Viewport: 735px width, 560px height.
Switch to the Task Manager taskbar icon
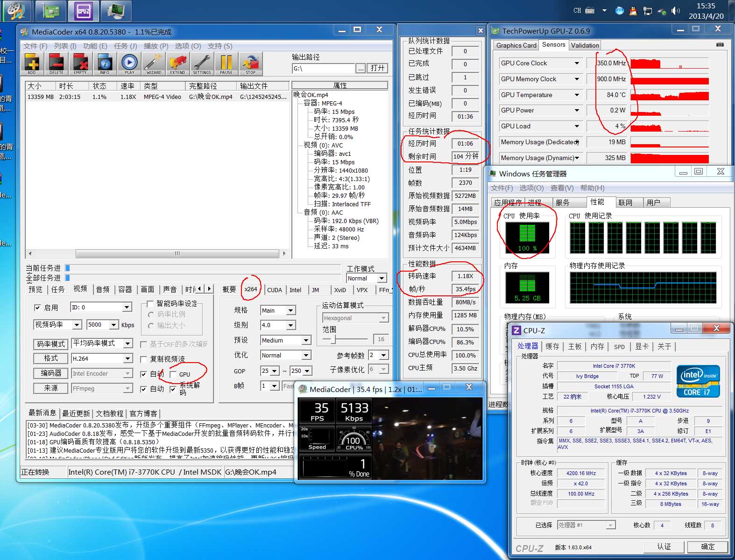(115, 11)
